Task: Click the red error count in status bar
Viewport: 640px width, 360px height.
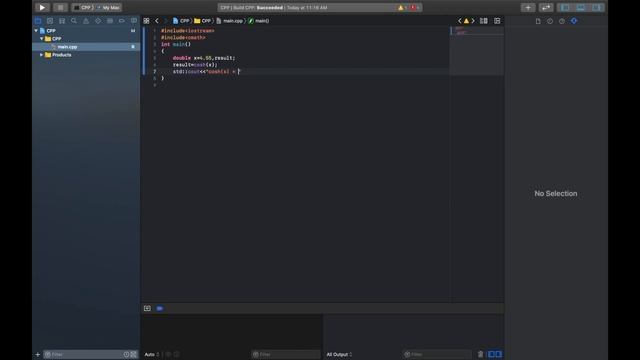Action: coord(414,8)
